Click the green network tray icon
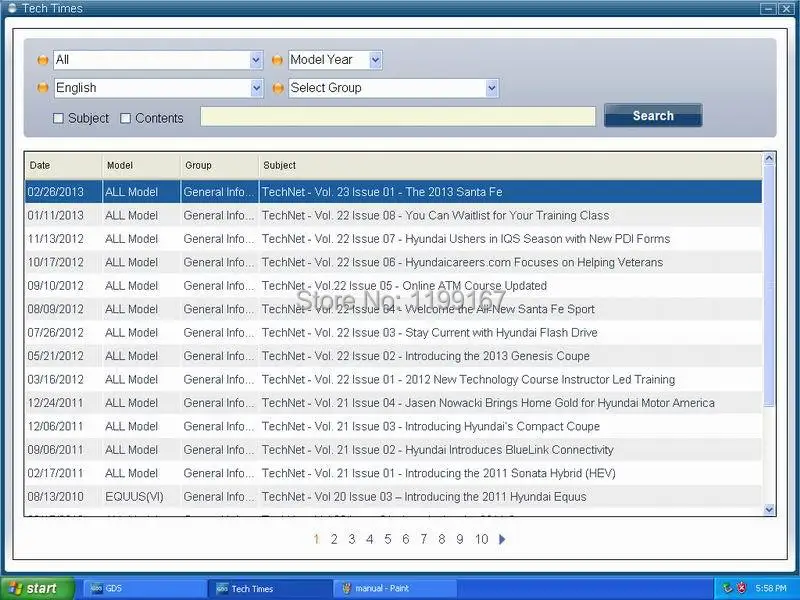 [x=728, y=588]
